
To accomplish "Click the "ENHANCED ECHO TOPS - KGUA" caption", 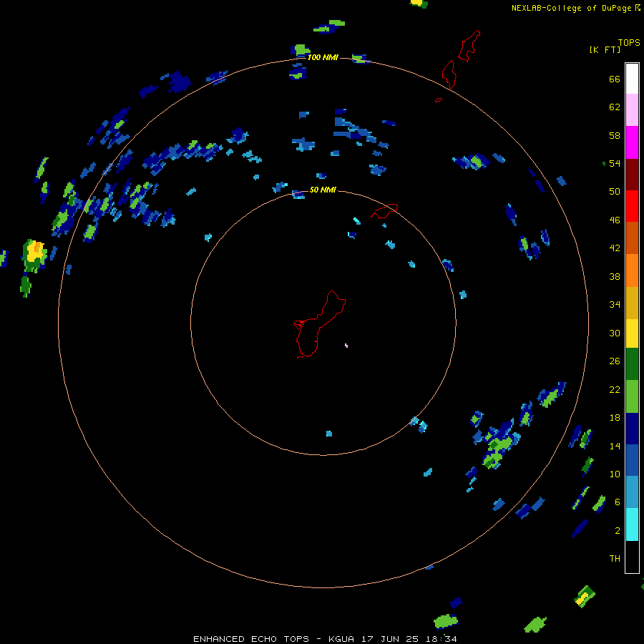I will pos(275,639).
